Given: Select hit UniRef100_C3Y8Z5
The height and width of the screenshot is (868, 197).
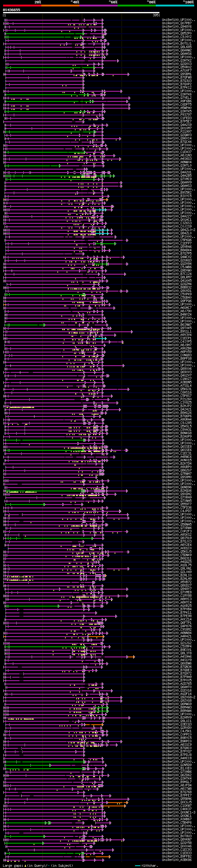Looking at the screenshot, I should tap(177, 403).
